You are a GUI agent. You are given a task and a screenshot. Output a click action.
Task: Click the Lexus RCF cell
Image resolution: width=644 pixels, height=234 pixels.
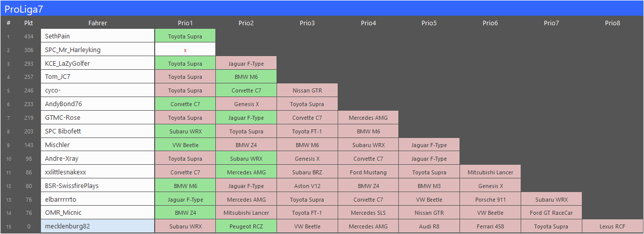pos(612,226)
